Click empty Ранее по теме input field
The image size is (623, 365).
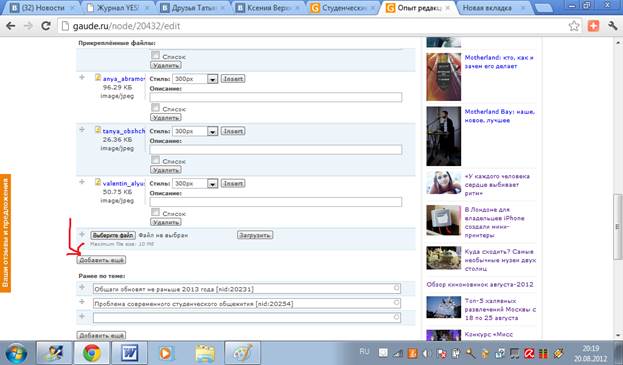click(x=247, y=317)
